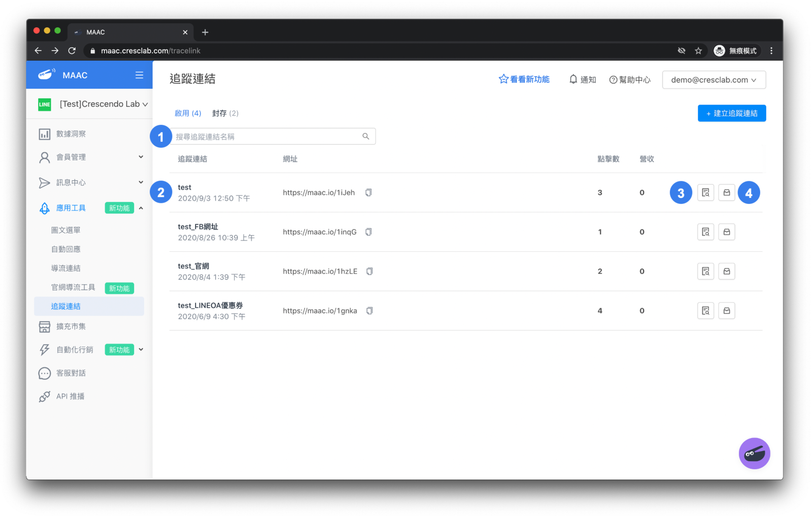The width and height of the screenshot is (812, 517).
Task: Click the test_LINEOA優惠券 link name
Action: [x=210, y=305]
